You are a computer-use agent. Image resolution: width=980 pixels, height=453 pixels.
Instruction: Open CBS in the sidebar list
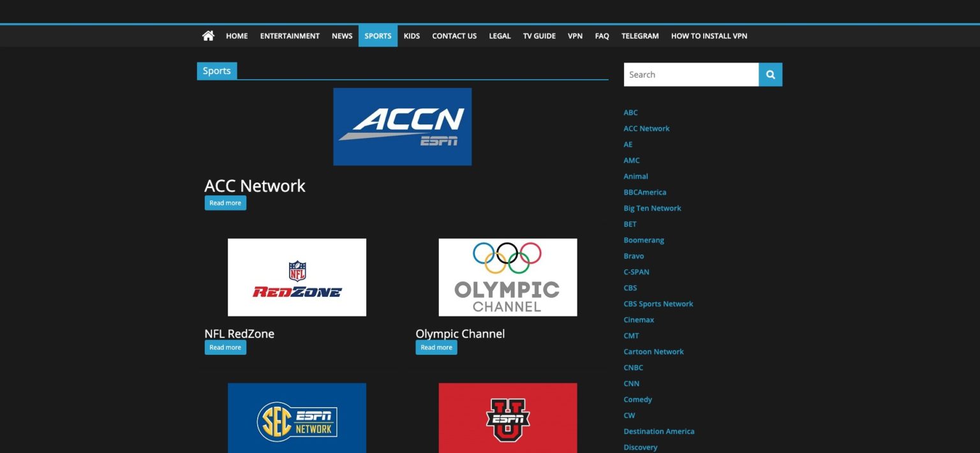(x=630, y=288)
